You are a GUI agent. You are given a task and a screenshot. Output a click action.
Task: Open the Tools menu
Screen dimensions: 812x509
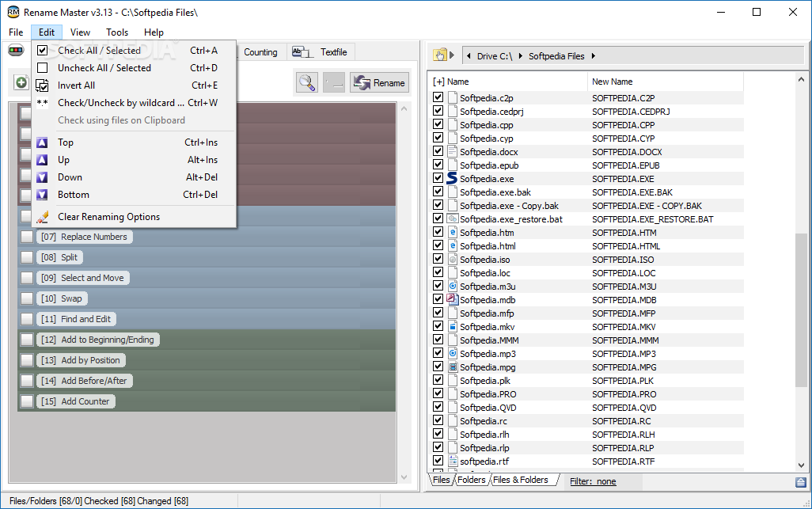[117, 32]
